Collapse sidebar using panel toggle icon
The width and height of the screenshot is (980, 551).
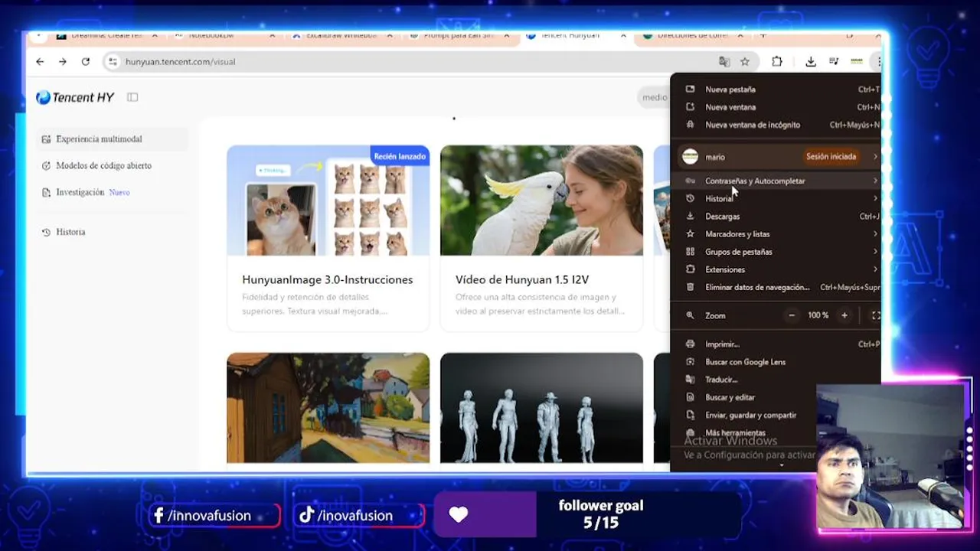point(132,97)
